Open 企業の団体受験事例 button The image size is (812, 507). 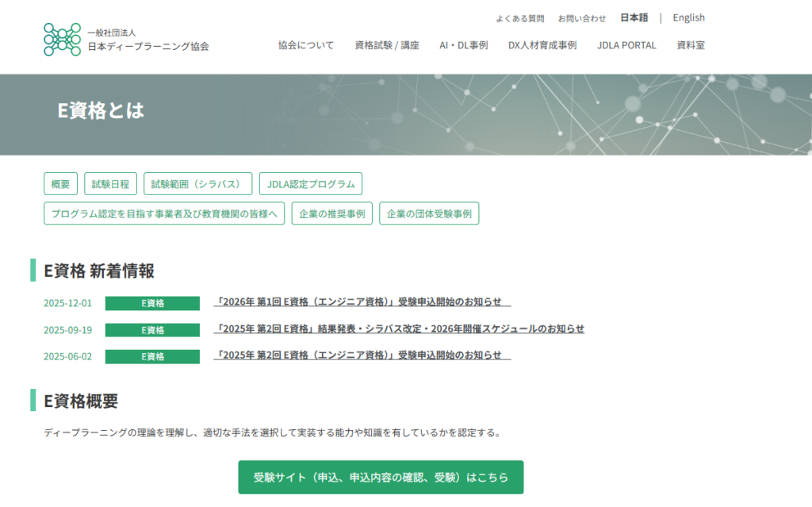click(429, 213)
